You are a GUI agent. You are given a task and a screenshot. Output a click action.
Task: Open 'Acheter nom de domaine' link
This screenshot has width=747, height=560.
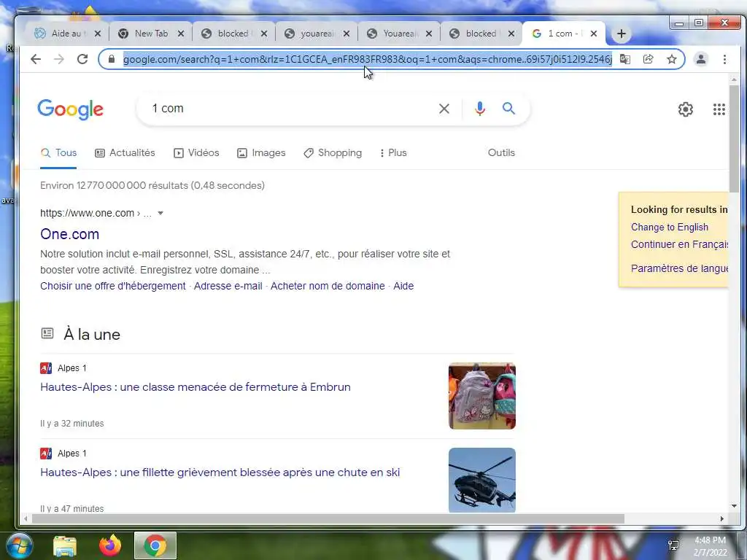click(x=328, y=286)
